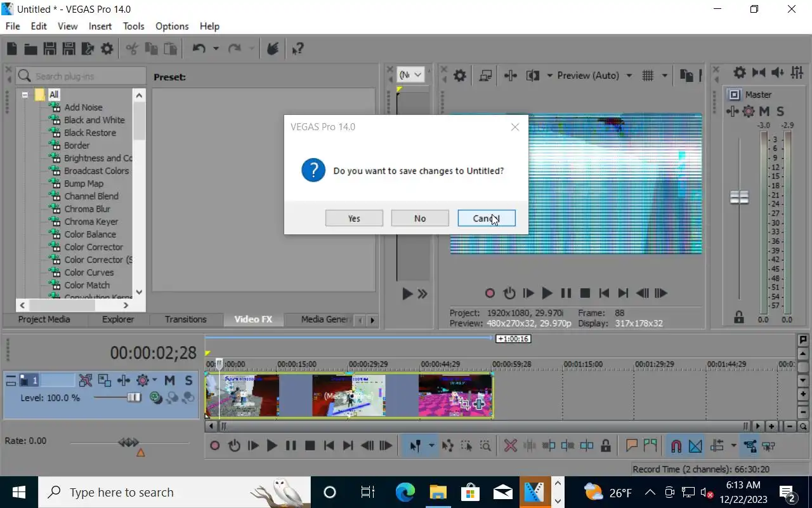Open the Auto Ripple dropdown arrow
This screenshot has height=508, width=812.
tap(734, 446)
